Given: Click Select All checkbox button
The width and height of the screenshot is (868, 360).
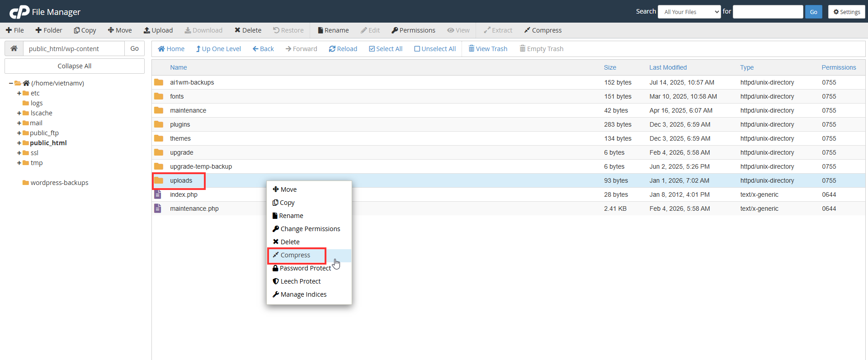Looking at the screenshot, I should tap(386, 49).
